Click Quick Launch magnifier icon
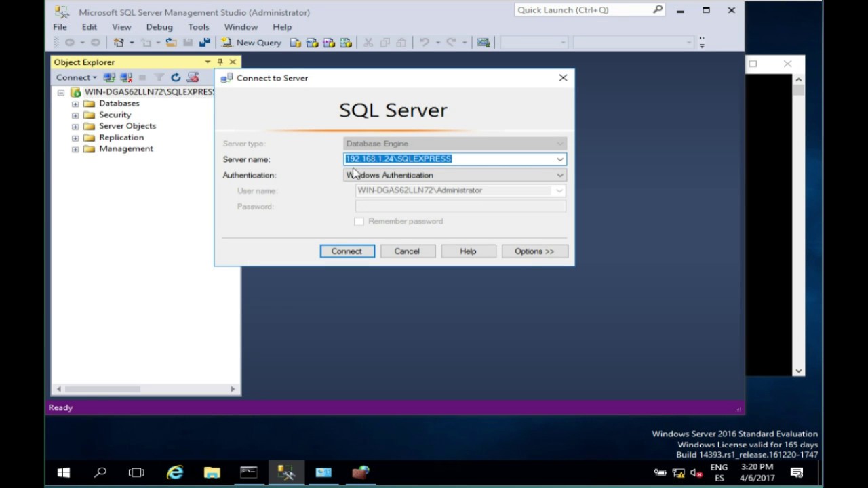This screenshot has height=488, width=868. pyautogui.click(x=658, y=10)
